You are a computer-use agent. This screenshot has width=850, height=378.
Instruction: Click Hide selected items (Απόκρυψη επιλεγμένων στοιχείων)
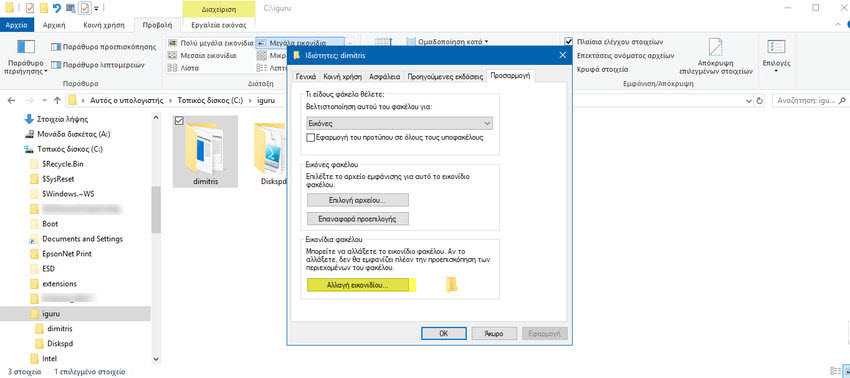click(716, 56)
